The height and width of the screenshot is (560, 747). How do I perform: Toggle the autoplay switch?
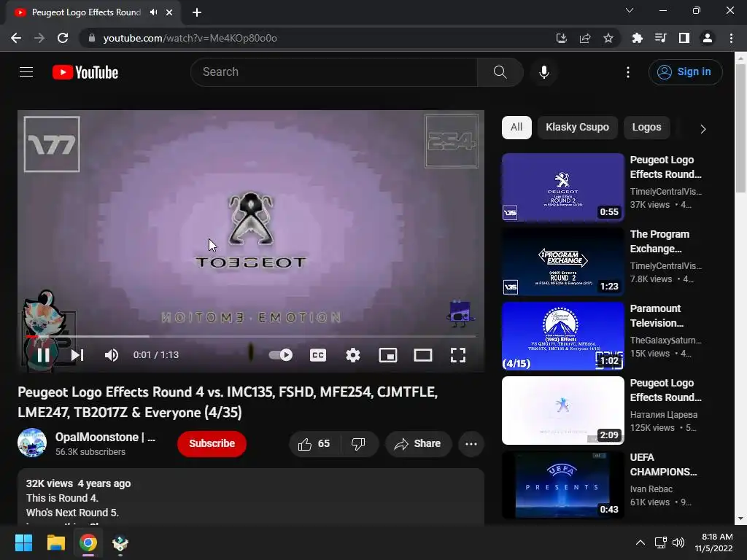point(281,355)
